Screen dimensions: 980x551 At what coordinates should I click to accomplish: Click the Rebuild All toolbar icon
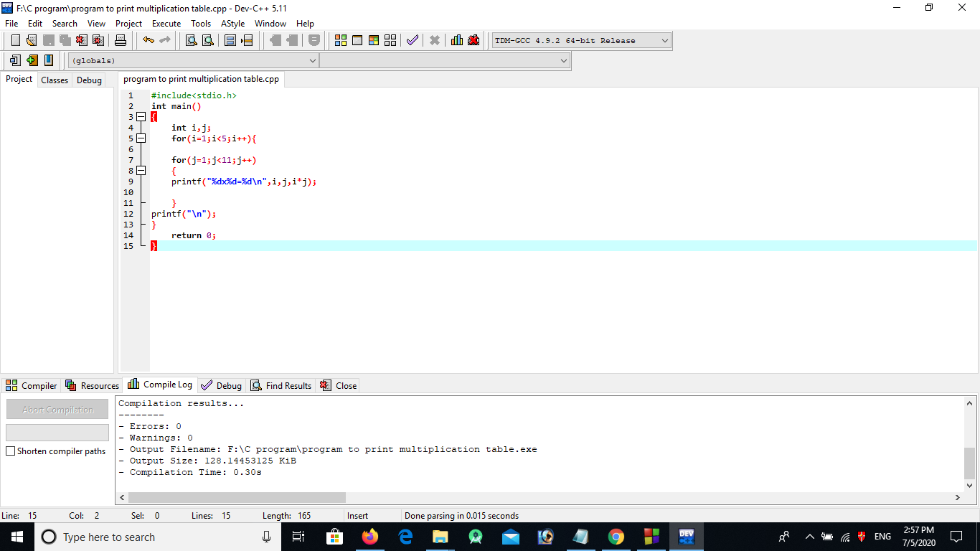[390, 40]
